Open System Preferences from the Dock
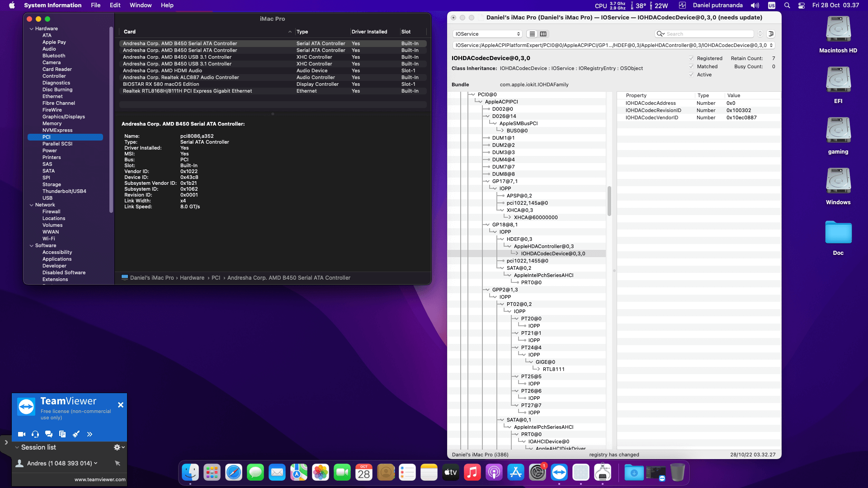 point(538,473)
